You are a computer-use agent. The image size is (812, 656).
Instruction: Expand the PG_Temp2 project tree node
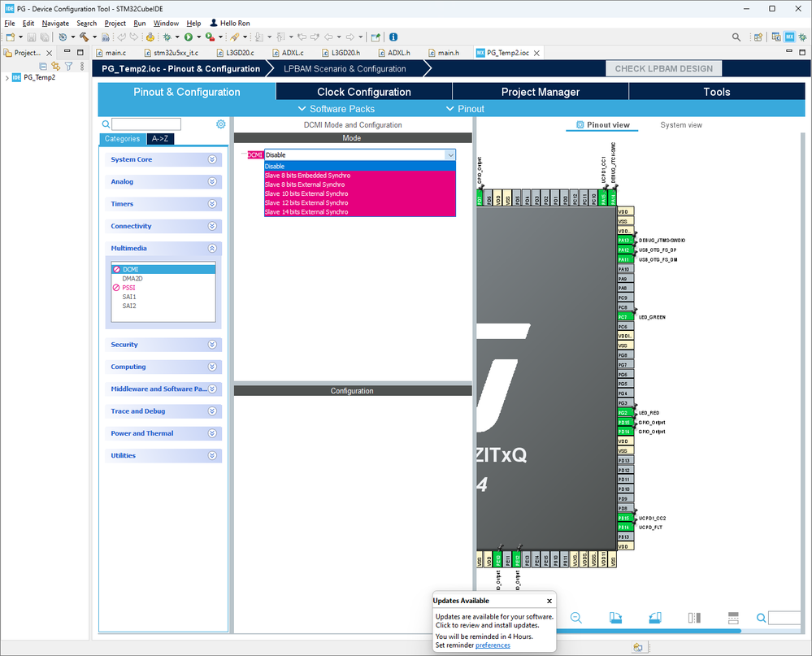(7, 78)
